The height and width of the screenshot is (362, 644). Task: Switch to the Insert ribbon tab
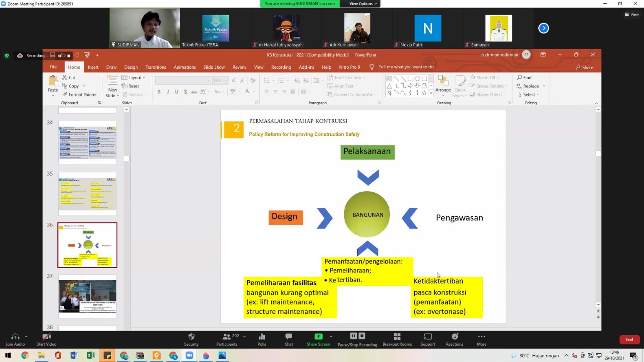click(93, 67)
